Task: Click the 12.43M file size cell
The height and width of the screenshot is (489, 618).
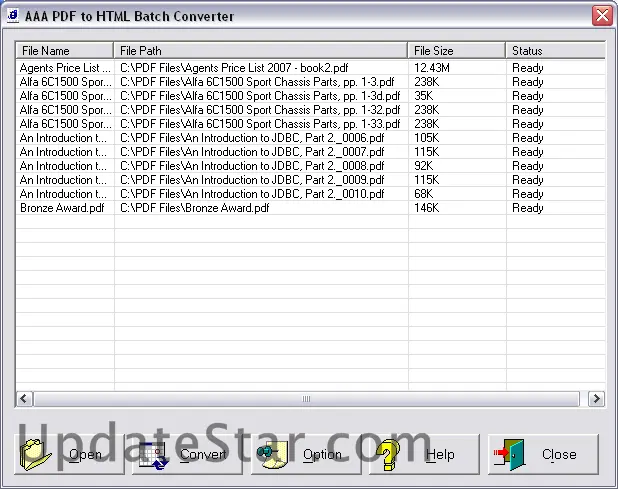Action: (432, 68)
